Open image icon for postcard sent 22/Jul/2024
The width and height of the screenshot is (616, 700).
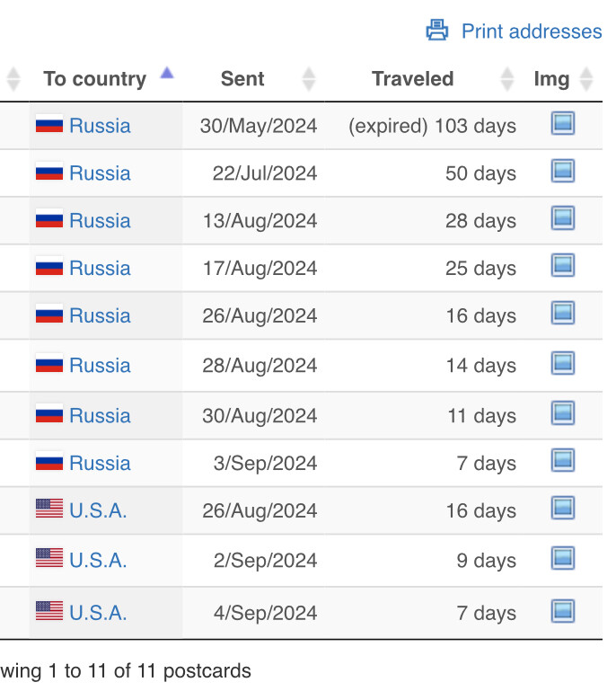pyautogui.click(x=563, y=172)
